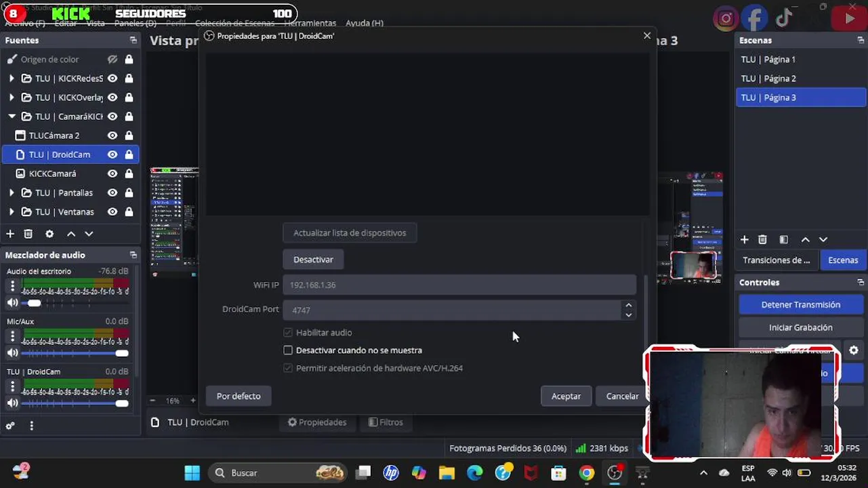Image resolution: width=868 pixels, height=488 pixels.
Task: Move selected source down
Action: pyautogui.click(x=89, y=234)
